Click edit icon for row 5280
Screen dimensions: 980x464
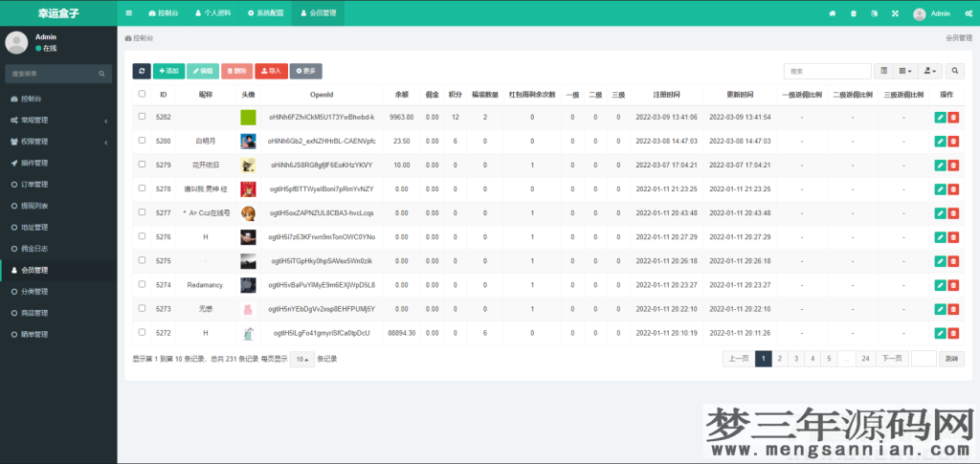(940, 142)
